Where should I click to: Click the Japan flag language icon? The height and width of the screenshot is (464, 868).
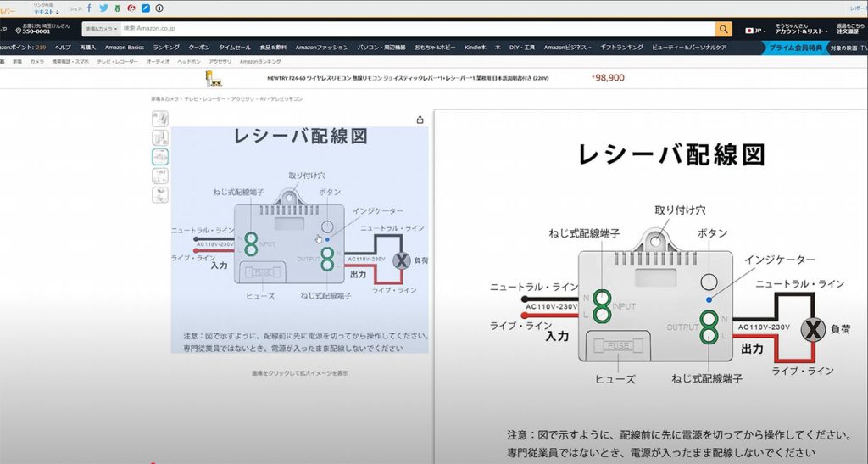pos(749,30)
